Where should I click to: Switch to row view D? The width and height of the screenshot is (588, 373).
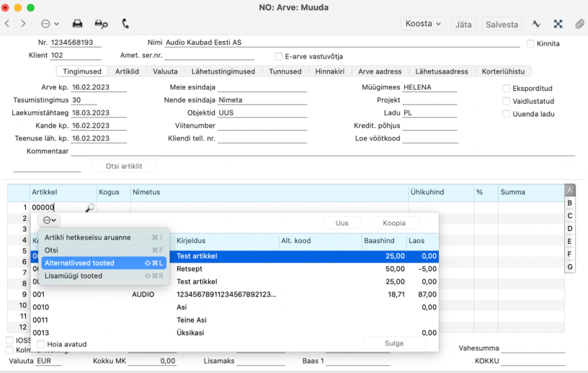[569, 229]
